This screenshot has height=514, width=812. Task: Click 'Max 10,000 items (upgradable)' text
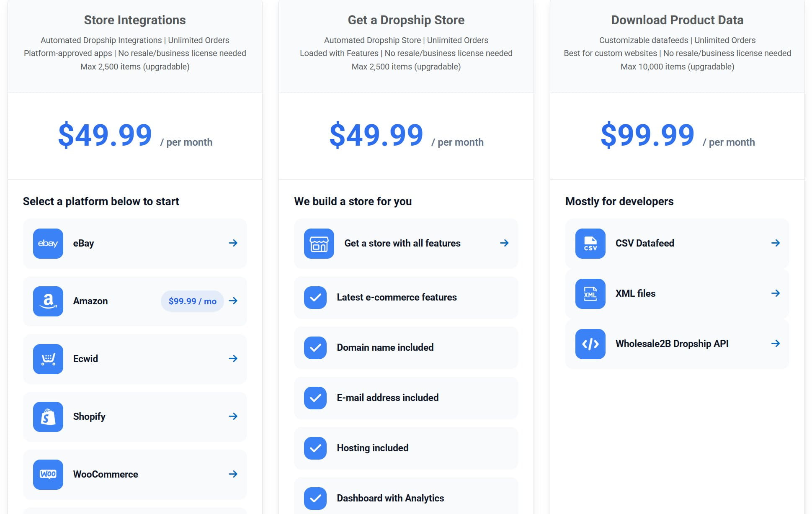click(677, 67)
